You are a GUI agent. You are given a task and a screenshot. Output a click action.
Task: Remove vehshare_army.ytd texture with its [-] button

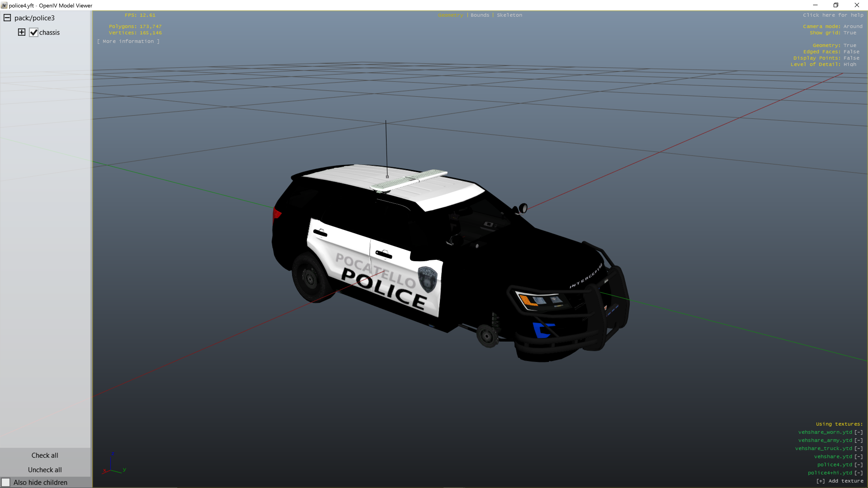coord(858,440)
